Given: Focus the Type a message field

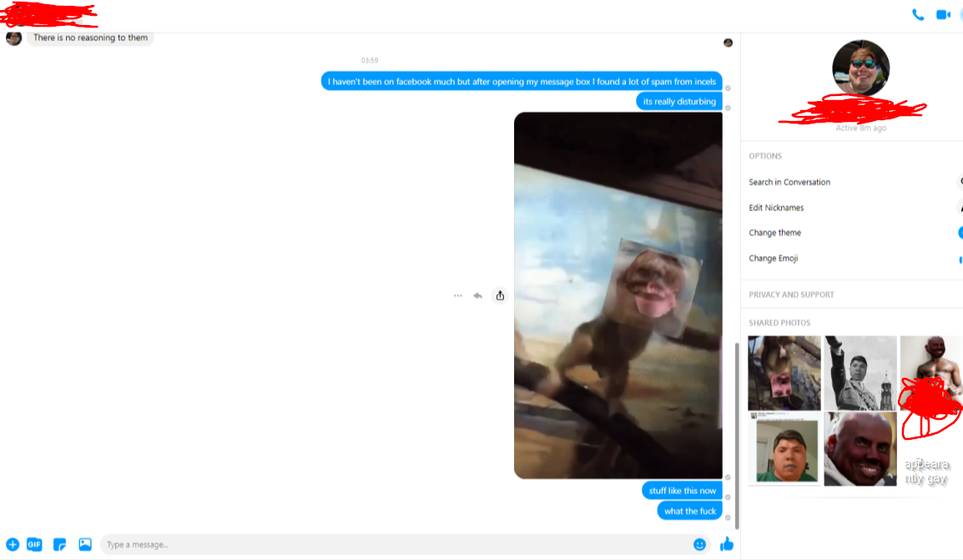Looking at the screenshot, I should tap(395, 545).
